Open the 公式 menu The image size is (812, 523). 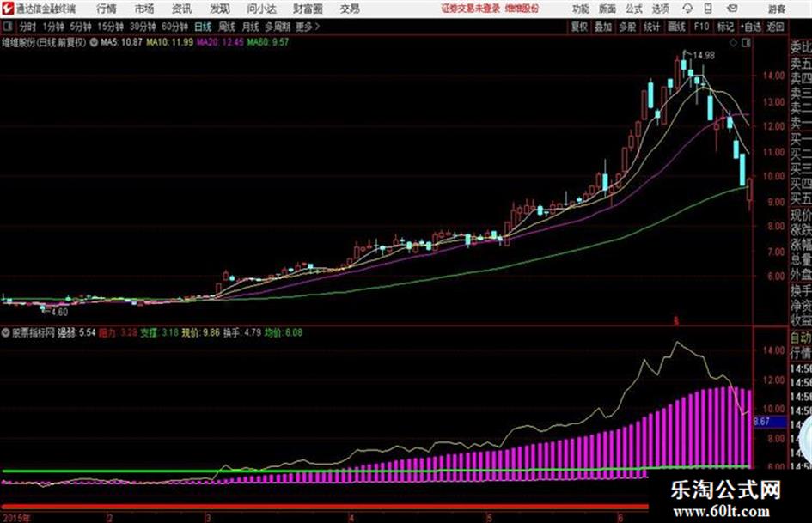point(634,9)
